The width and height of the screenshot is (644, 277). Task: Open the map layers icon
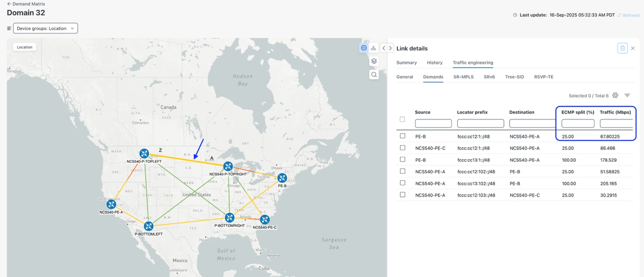click(374, 61)
